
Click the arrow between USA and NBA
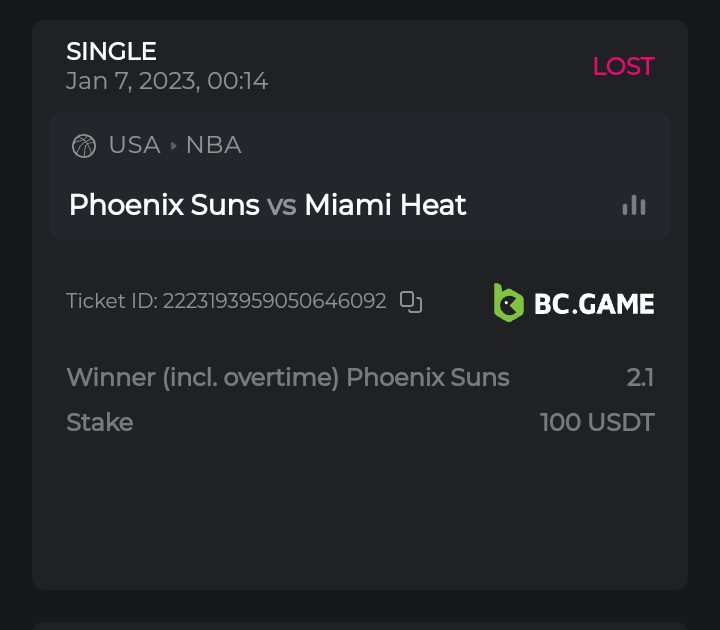pyautogui.click(x=174, y=146)
